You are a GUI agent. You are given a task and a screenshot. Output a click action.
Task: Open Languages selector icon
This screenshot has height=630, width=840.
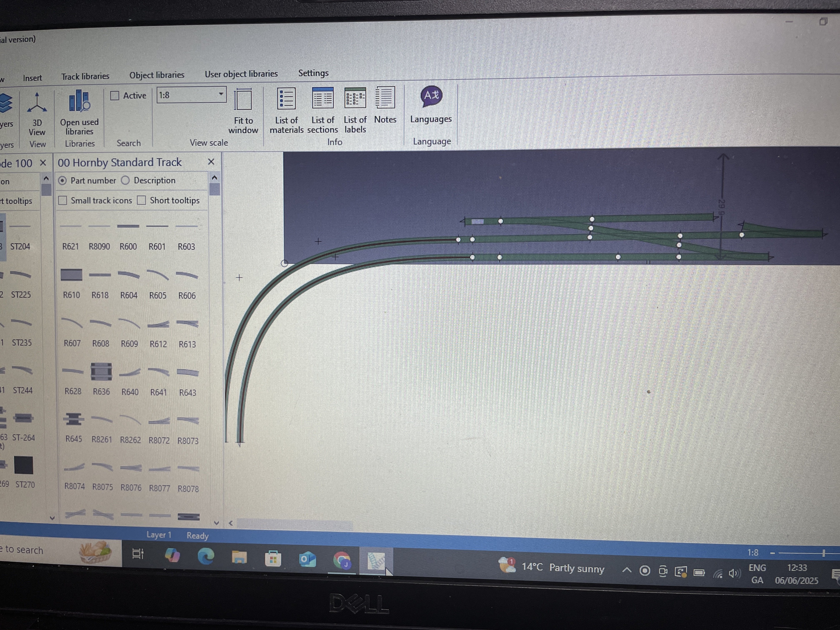pyautogui.click(x=431, y=96)
